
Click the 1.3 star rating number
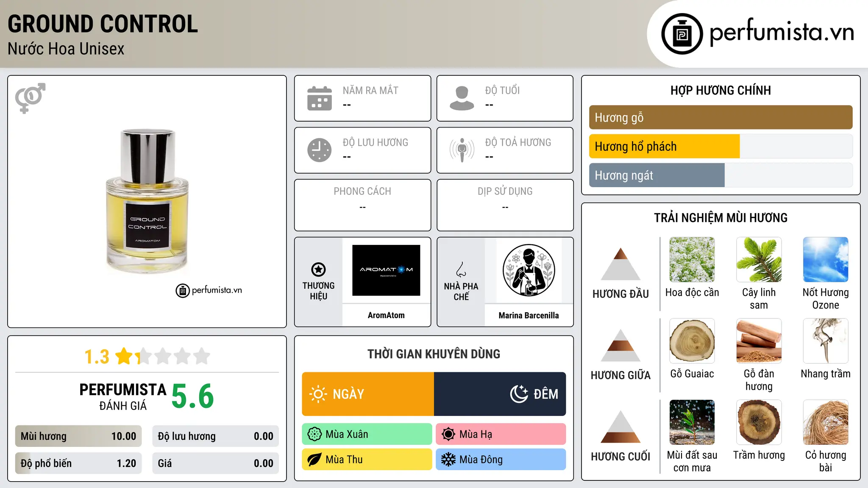pos(97,357)
